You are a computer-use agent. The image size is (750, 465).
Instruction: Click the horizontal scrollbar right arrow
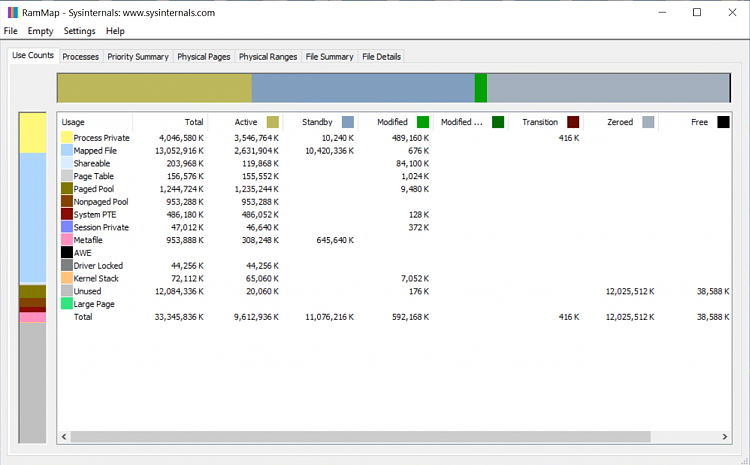coord(722,437)
